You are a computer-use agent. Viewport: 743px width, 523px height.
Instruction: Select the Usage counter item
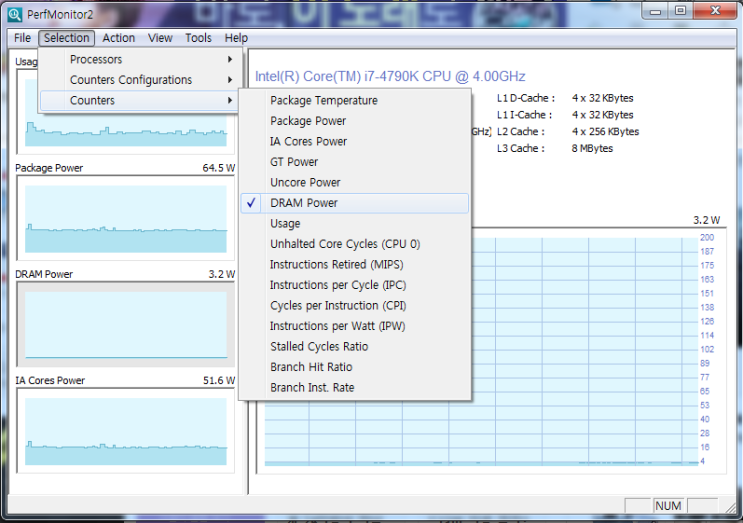(354, 224)
